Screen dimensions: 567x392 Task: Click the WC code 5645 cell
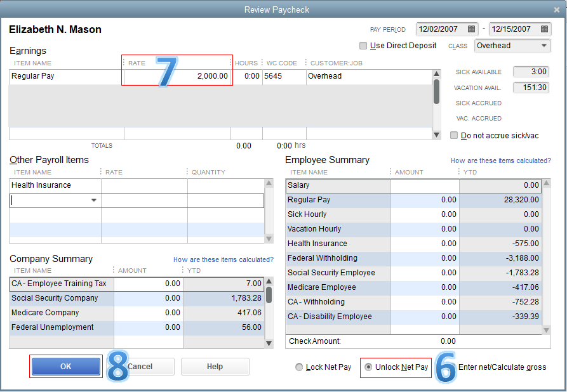click(284, 76)
